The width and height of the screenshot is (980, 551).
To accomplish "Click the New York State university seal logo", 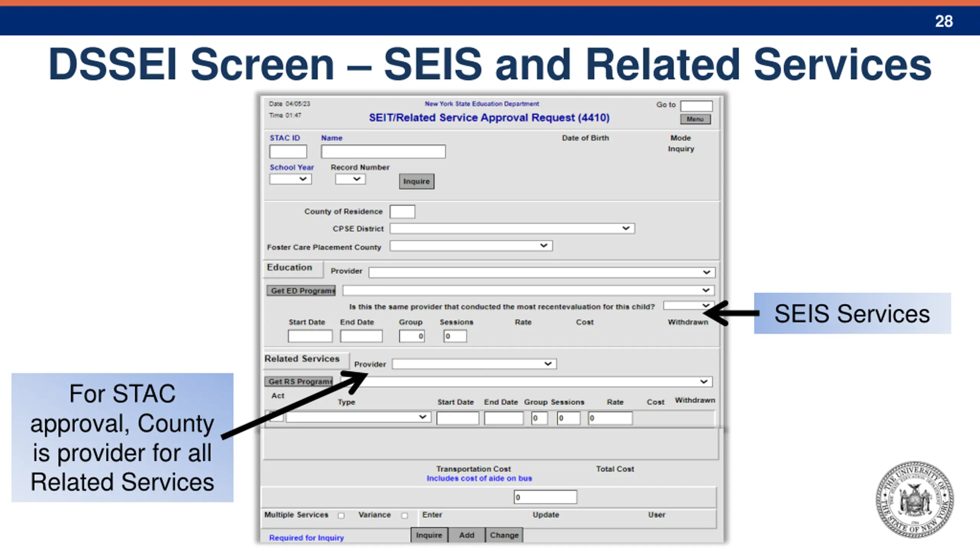I will coord(915,499).
